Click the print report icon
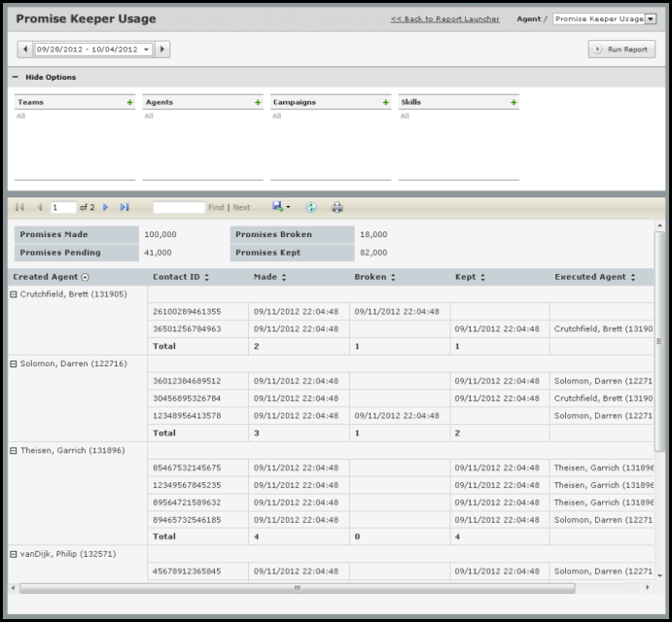Screen dimensions: 672x622 [337, 207]
